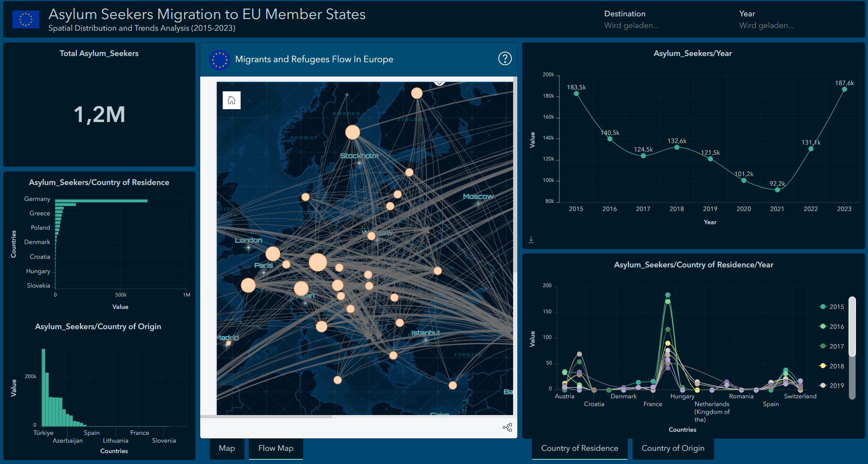Click the 'Total Asylum_Seekers' panel title
The height and width of the screenshot is (464, 868).
coord(99,53)
